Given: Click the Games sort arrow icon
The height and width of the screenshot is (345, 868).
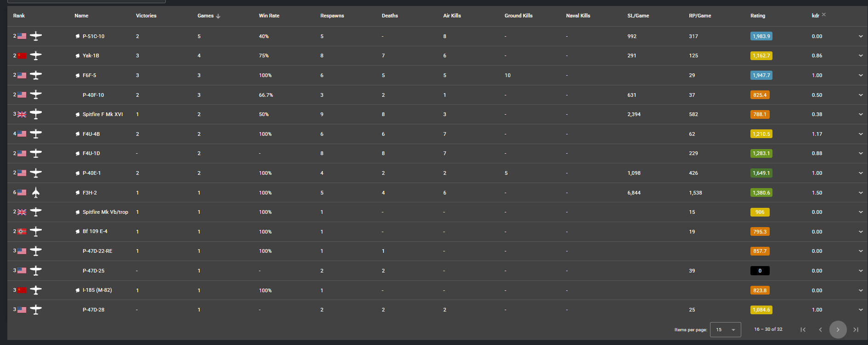Looking at the screenshot, I should [x=218, y=16].
